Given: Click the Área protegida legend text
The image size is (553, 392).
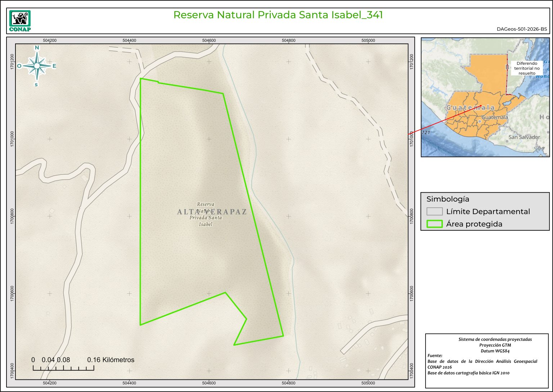Looking at the screenshot, I should pyautogui.click(x=474, y=224).
